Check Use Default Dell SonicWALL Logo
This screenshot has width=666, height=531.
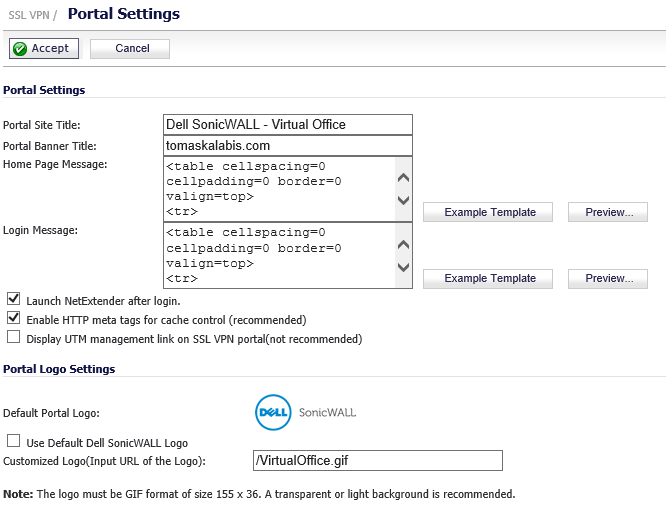click(x=14, y=441)
